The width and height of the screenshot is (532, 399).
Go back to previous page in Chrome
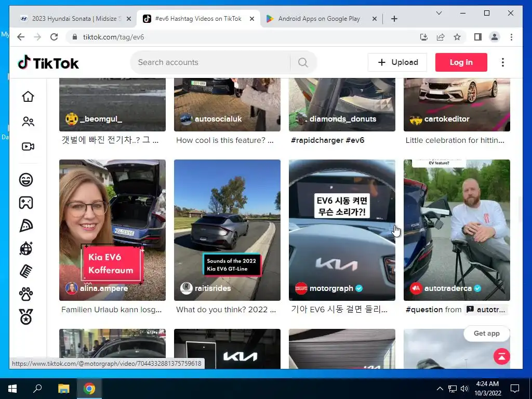click(x=21, y=37)
